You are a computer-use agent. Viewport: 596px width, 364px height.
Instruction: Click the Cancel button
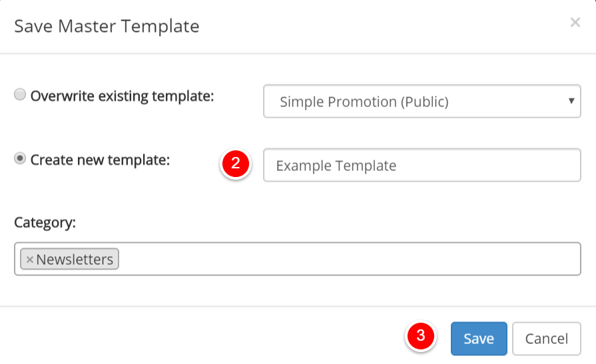(547, 339)
